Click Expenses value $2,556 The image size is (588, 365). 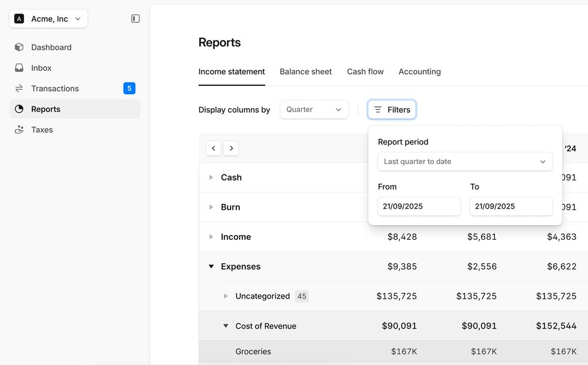point(482,266)
